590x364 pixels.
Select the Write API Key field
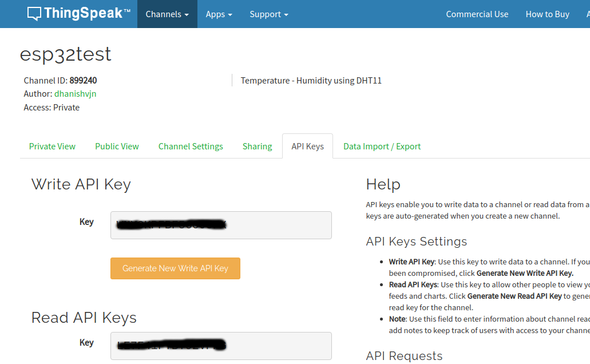click(221, 225)
